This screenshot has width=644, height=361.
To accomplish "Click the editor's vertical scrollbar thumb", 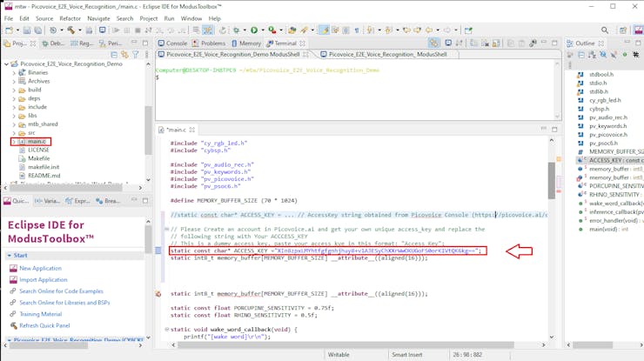I will tap(552, 179).
